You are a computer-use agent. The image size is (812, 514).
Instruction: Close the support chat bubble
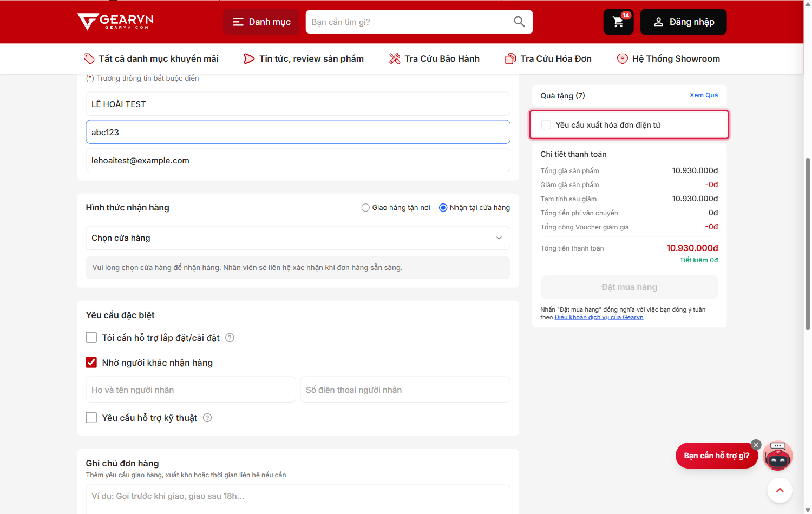pos(757,445)
